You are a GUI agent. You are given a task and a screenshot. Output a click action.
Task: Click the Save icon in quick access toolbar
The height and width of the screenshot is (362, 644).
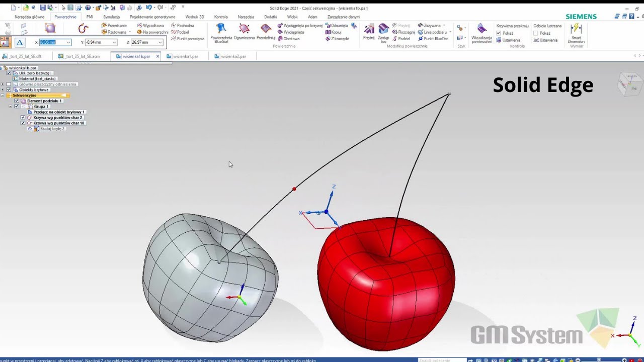coord(43,8)
